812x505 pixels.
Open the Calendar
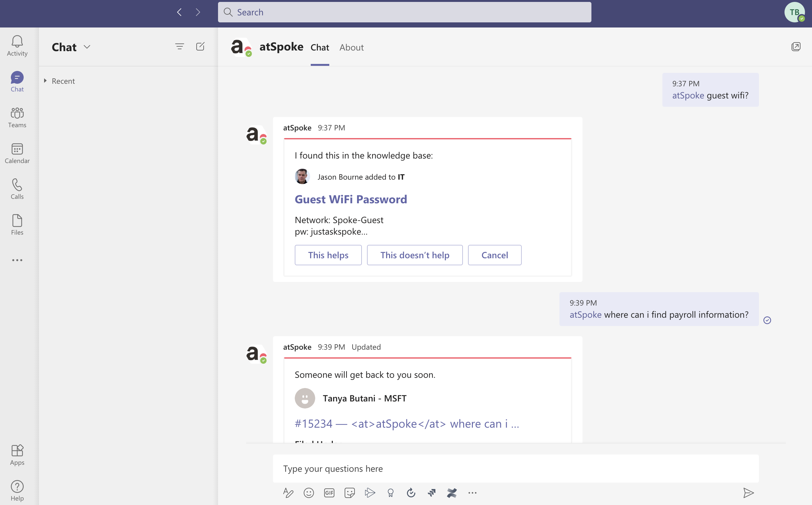click(17, 153)
